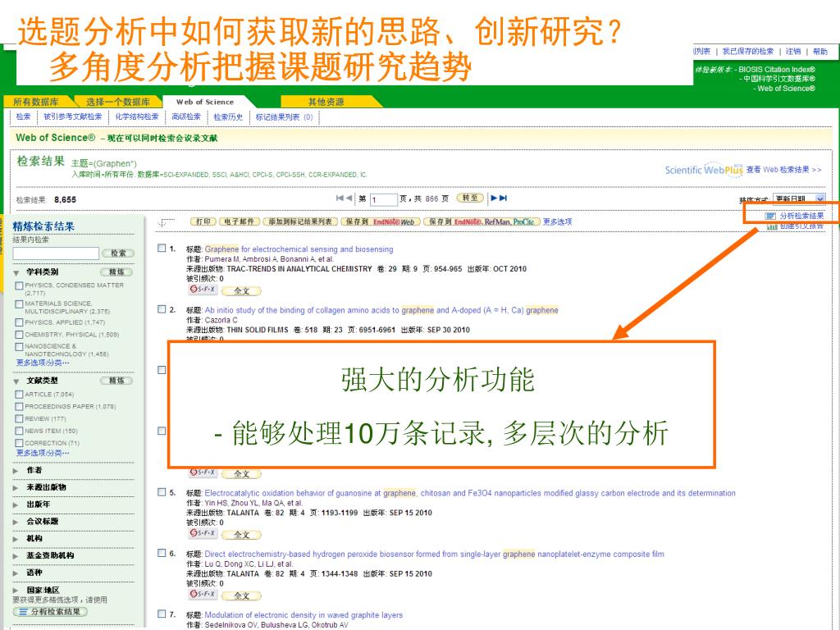Click SFX icon for result 5

[203, 533]
